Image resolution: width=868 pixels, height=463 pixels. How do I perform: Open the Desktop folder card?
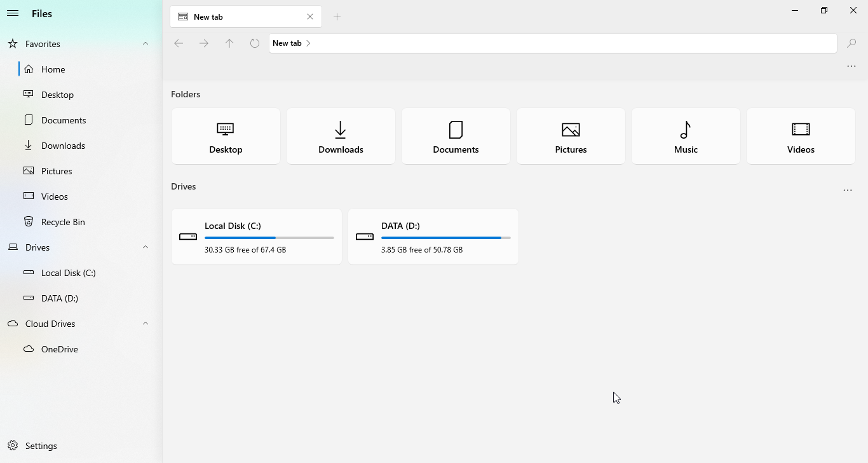click(226, 136)
